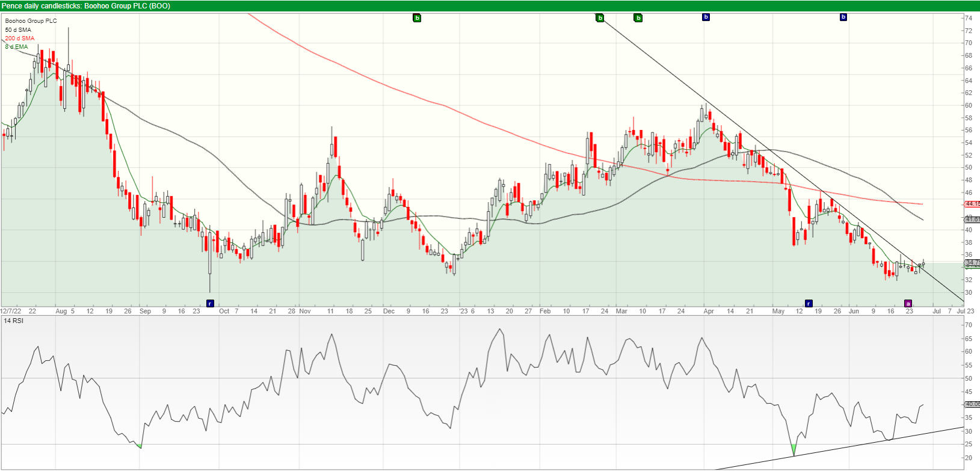This screenshot has height=471, width=980.
Task: Click the green 'b' marker above mid-December
Action: tap(417, 17)
